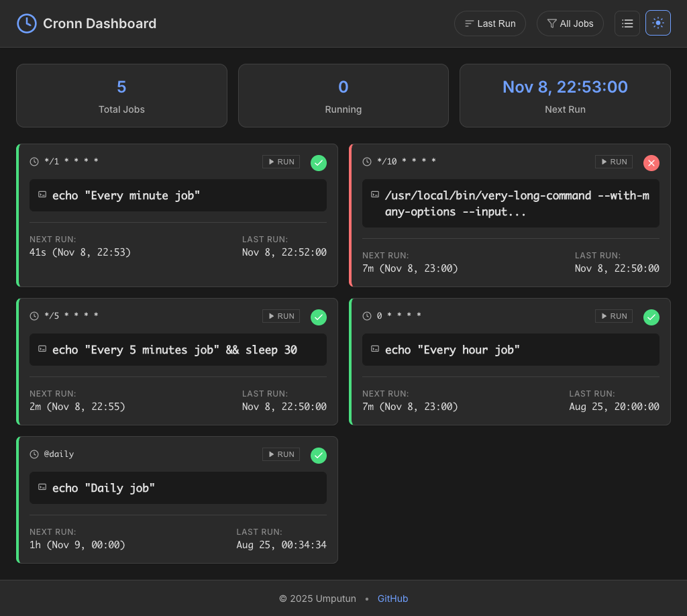687x616 pixels.
Task: Click the Cronn clock logo icon
Action: pyautogui.click(x=25, y=23)
